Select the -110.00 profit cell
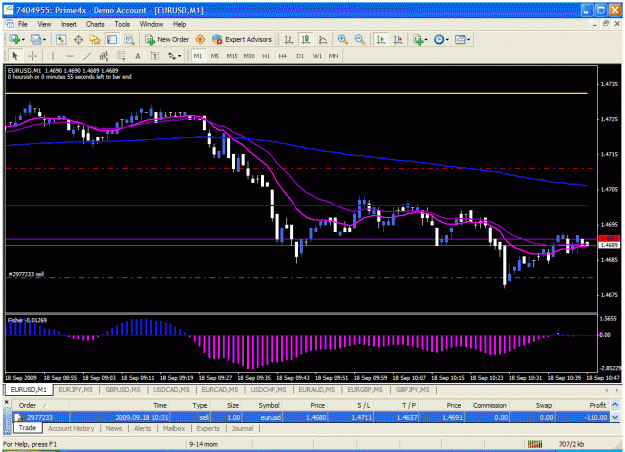This screenshot has height=452, width=625. [x=582, y=418]
